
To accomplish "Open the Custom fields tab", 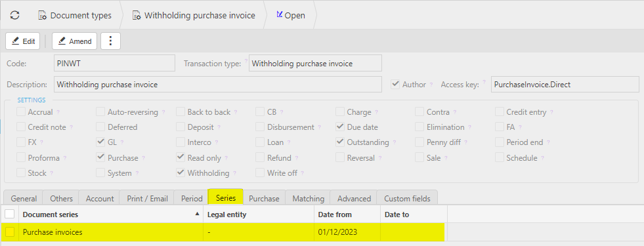I will click(407, 198).
